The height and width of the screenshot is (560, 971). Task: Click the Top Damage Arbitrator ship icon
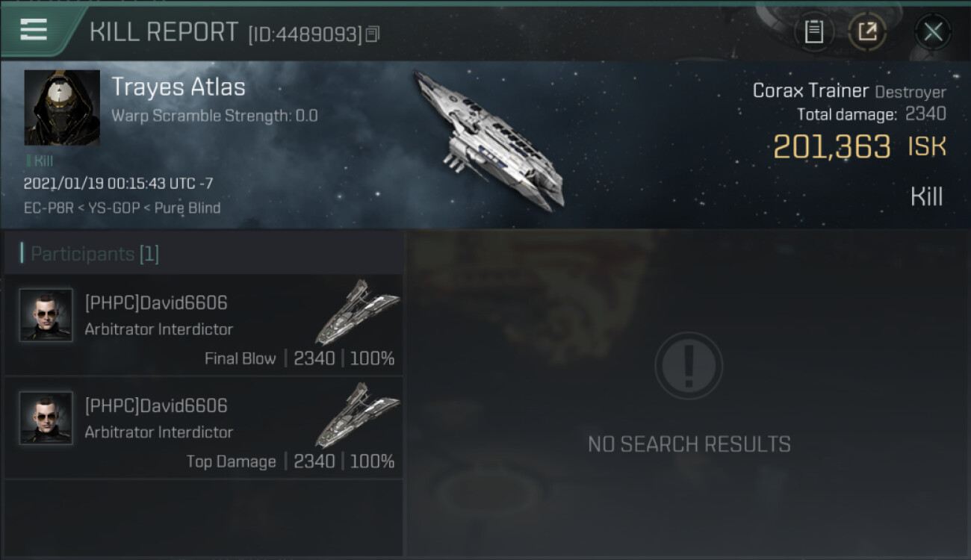pyautogui.click(x=357, y=415)
